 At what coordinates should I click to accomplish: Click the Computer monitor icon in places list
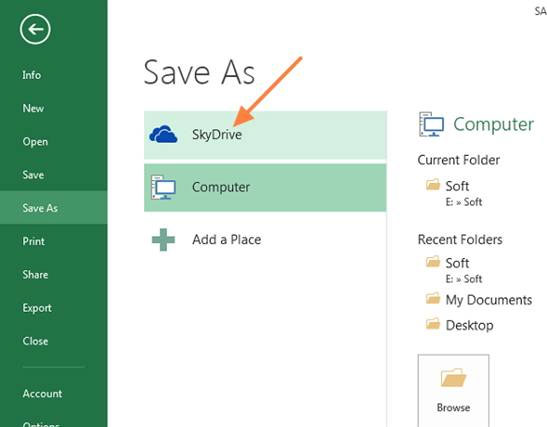click(x=163, y=187)
